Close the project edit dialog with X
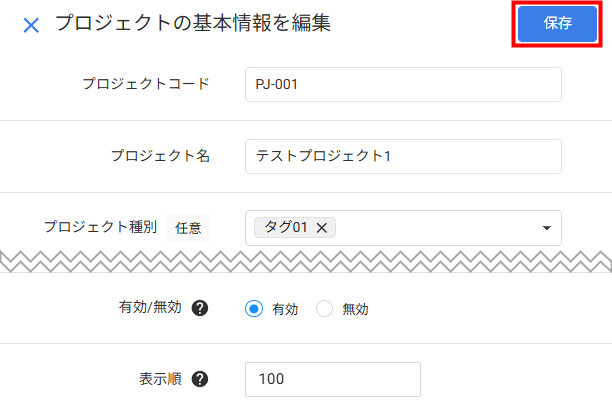Screen dimensions: 612x415 pyautogui.click(x=31, y=25)
